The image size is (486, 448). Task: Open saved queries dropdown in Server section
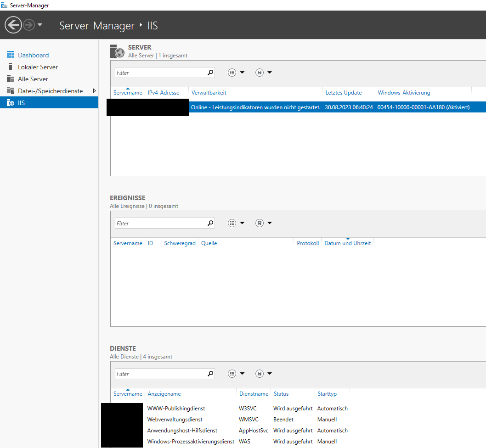[x=264, y=73]
